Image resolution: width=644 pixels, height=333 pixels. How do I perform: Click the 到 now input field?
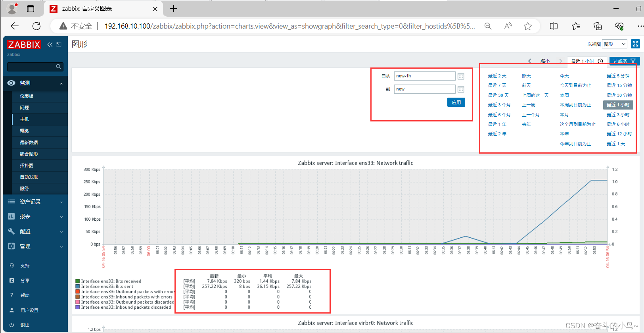(x=425, y=89)
